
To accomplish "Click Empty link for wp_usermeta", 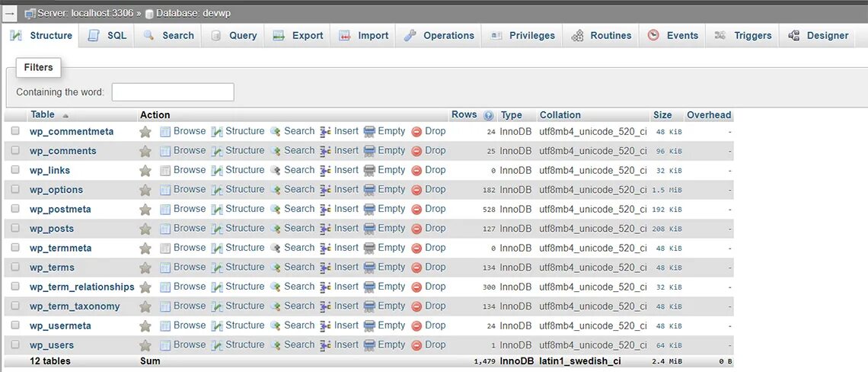I will tap(391, 325).
